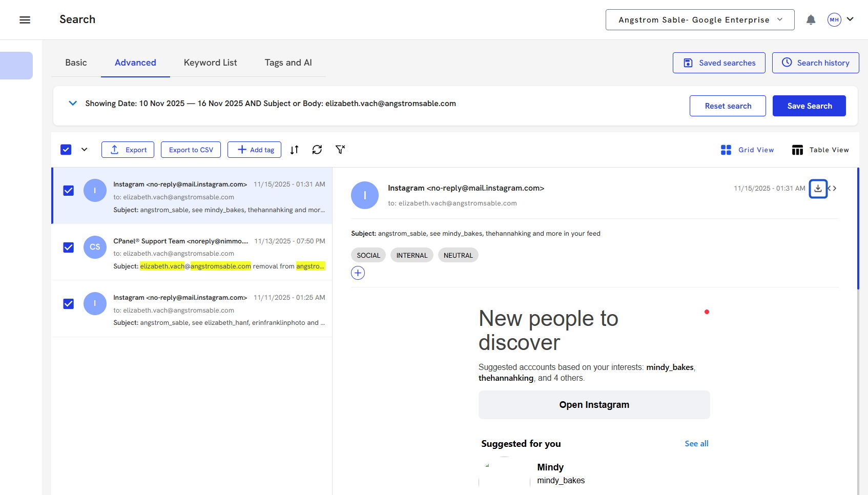Click the Add tag button
The image size is (868, 495).
point(255,150)
